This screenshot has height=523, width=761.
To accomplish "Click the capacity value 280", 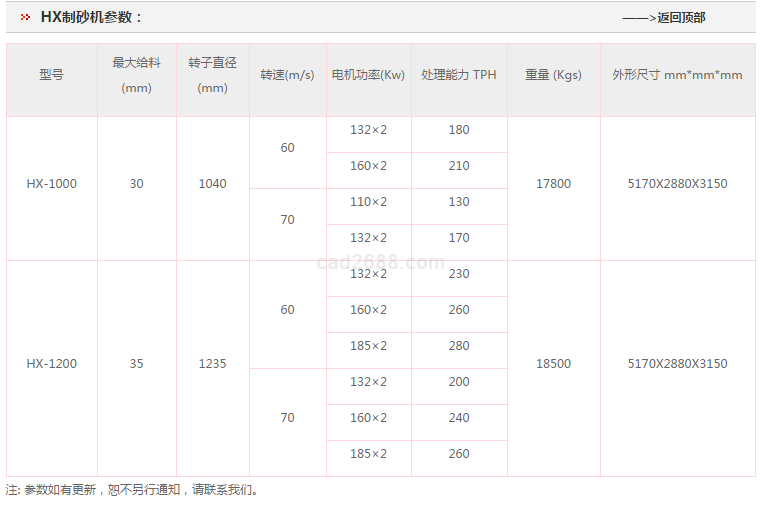I will pos(458,346).
